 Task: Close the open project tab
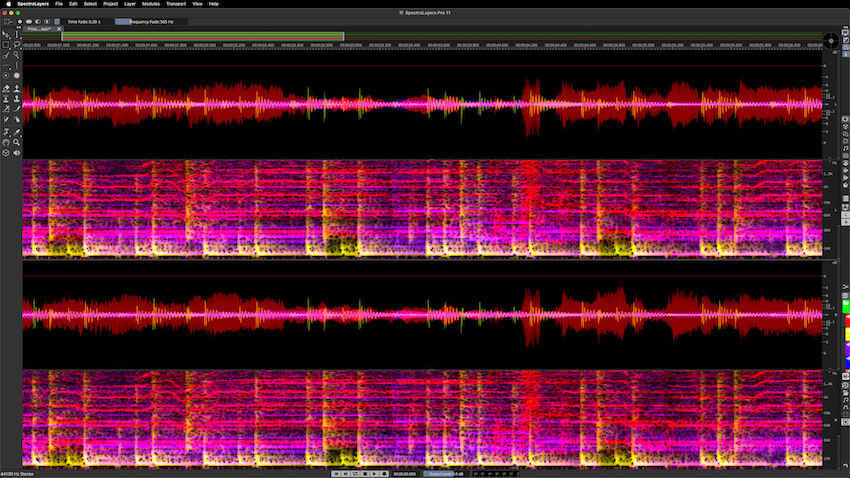click(x=61, y=30)
